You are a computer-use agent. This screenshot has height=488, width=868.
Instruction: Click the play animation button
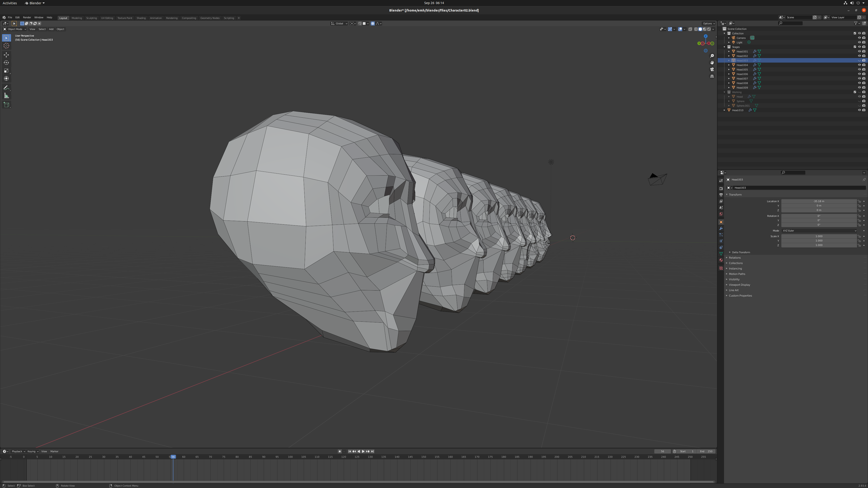[363, 451]
